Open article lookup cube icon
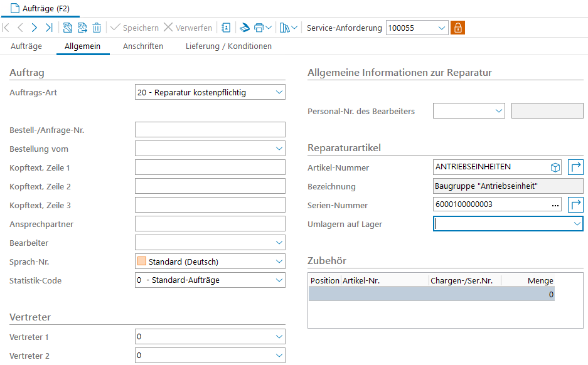 pyautogui.click(x=555, y=167)
